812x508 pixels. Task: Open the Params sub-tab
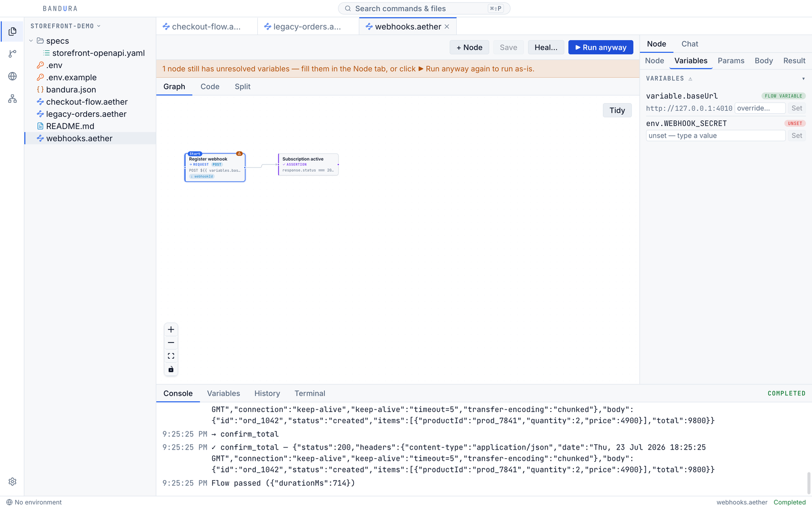731,61
